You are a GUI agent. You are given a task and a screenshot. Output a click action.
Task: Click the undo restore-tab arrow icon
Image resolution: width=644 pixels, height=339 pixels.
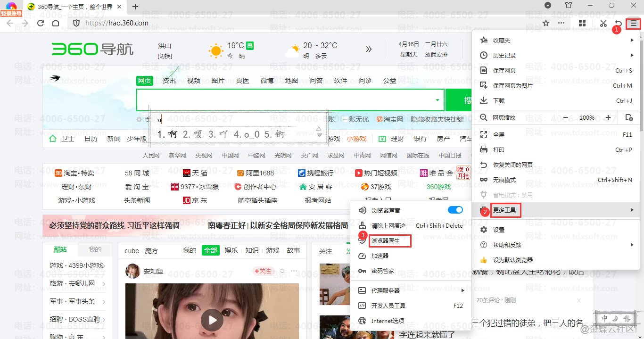click(x=619, y=23)
